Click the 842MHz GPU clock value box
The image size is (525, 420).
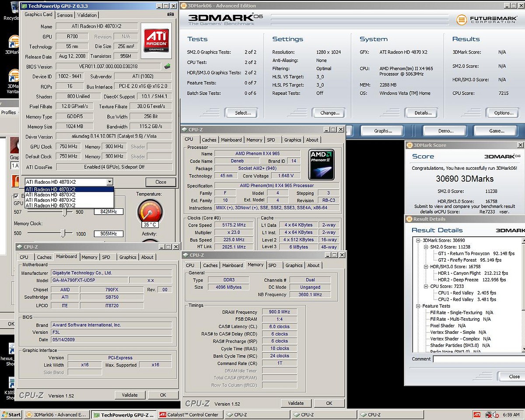pyautogui.click(x=108, y=212)
